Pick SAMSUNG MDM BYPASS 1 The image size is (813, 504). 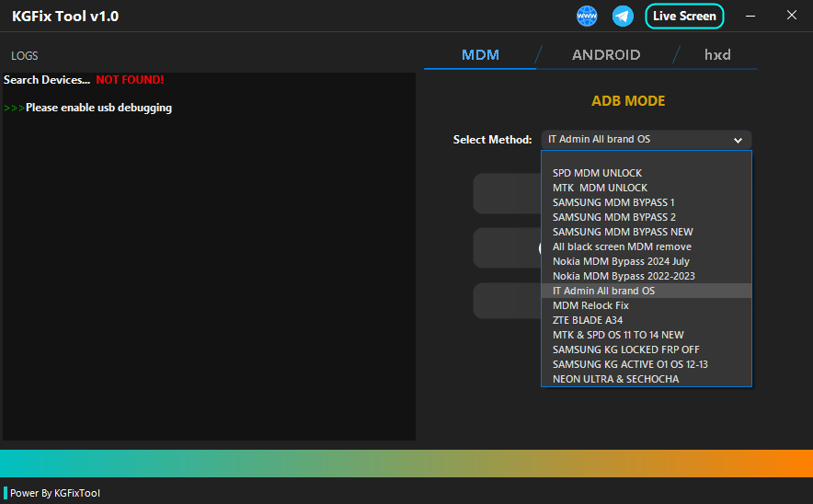[x=613, y=202]
